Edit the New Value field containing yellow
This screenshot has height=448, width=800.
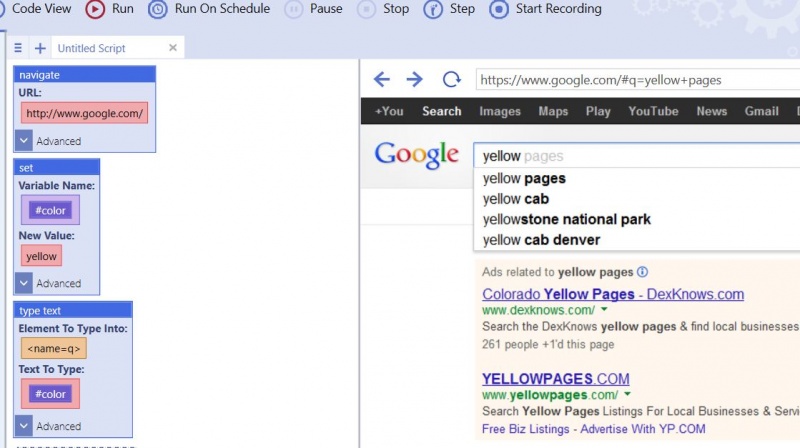[41, 256]
